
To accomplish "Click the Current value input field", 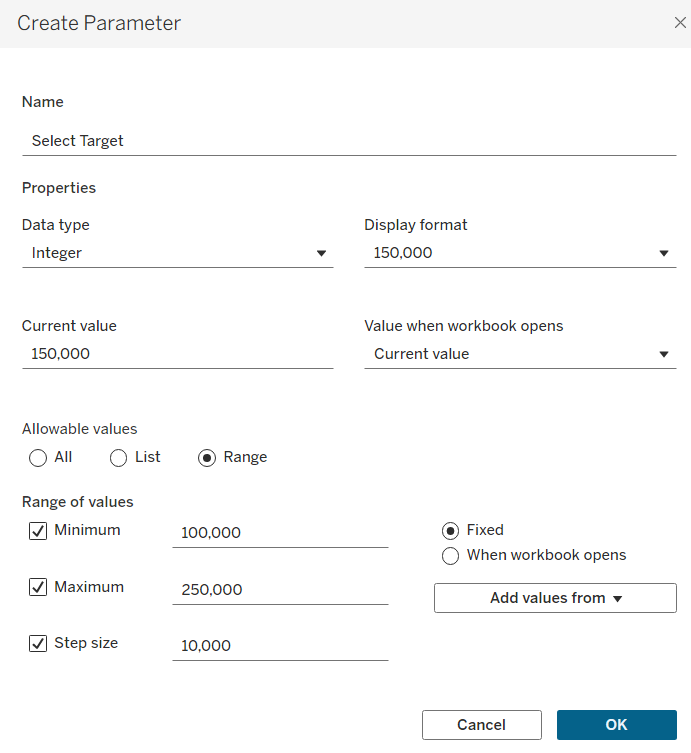I will click(x=177, y=354).
